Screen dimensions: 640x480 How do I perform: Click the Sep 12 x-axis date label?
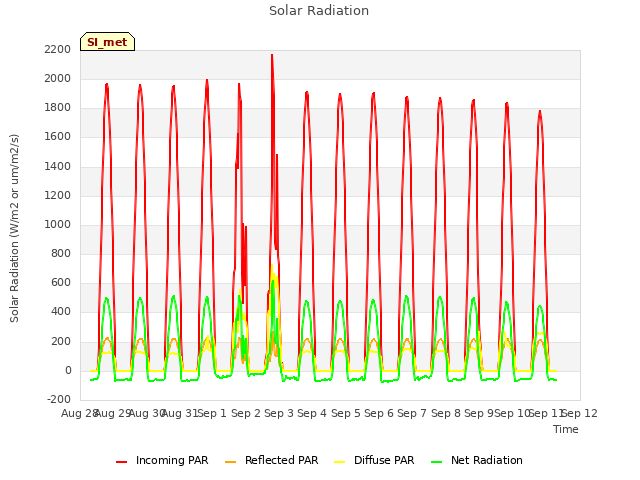click(580, 413)
